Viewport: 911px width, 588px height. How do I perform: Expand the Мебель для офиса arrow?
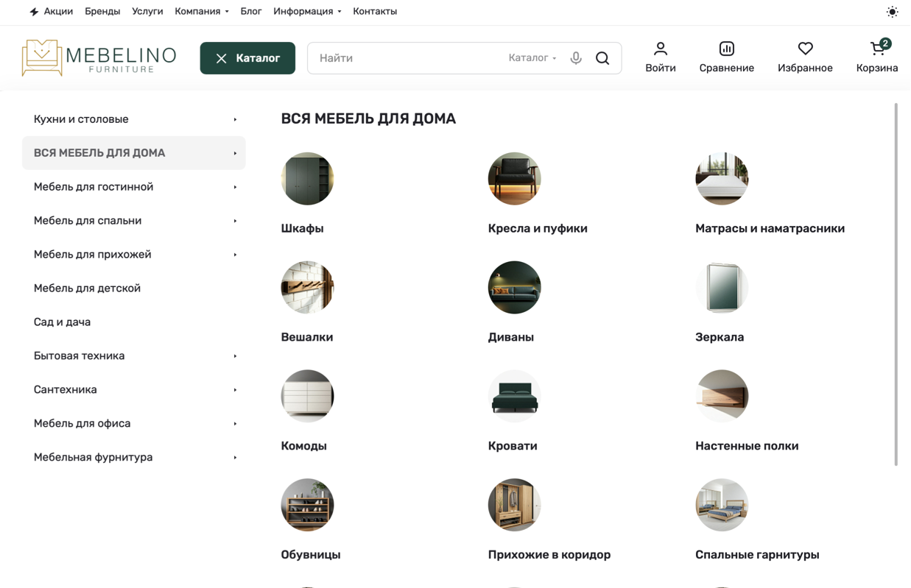[235, 424]
